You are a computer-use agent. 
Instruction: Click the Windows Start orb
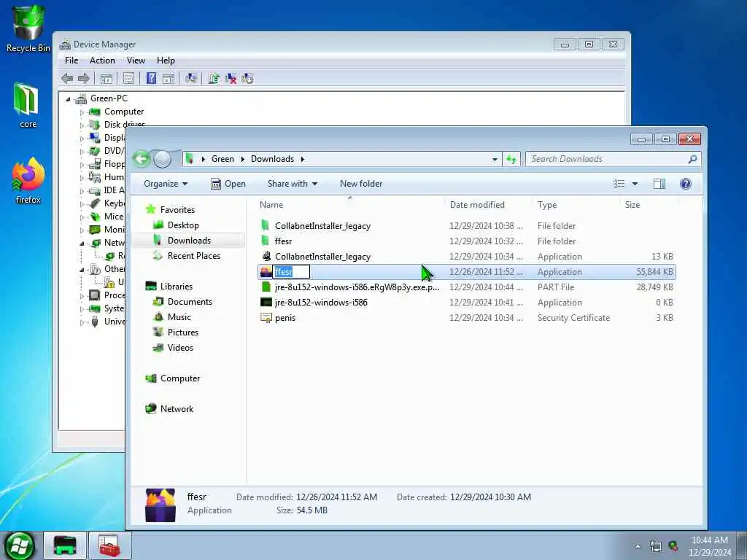point(19,545)
